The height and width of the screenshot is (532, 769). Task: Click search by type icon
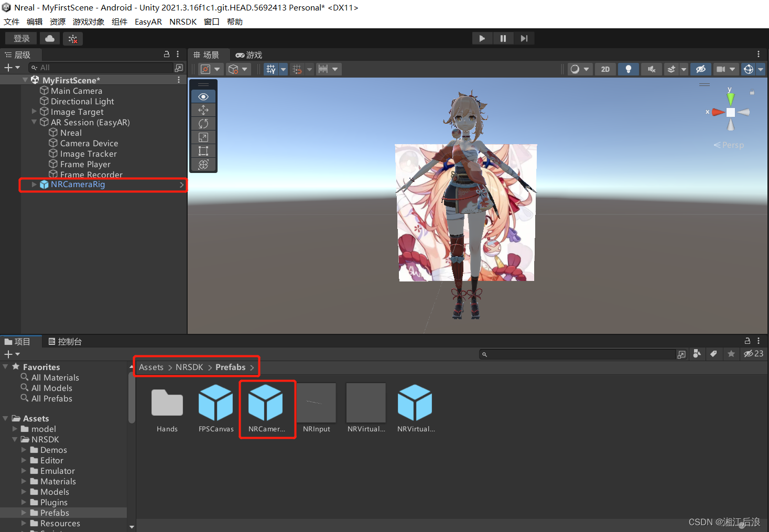697,354
